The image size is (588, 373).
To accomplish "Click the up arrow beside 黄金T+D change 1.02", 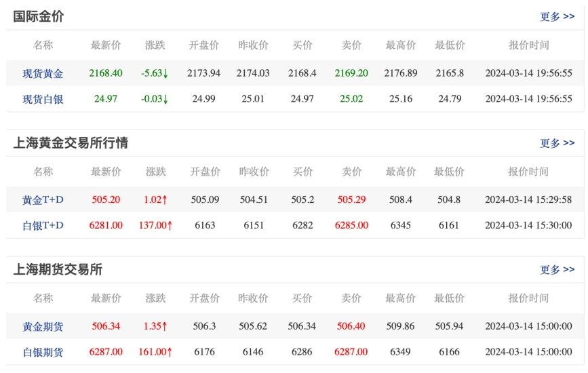I will tap(165, 200).
